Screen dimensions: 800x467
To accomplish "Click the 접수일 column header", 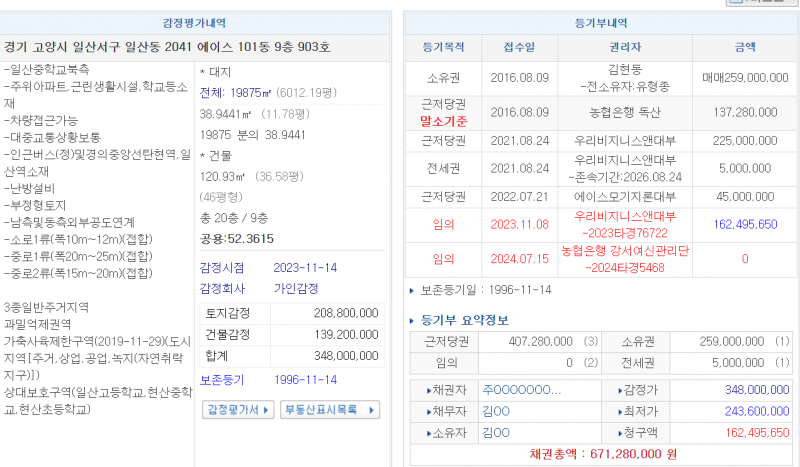I will tap(511, 47).
